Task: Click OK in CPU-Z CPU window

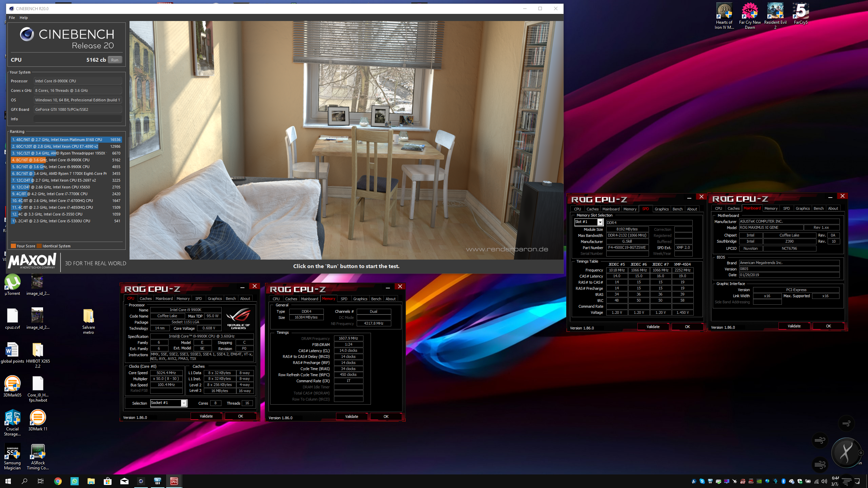Action: point(240,416)
